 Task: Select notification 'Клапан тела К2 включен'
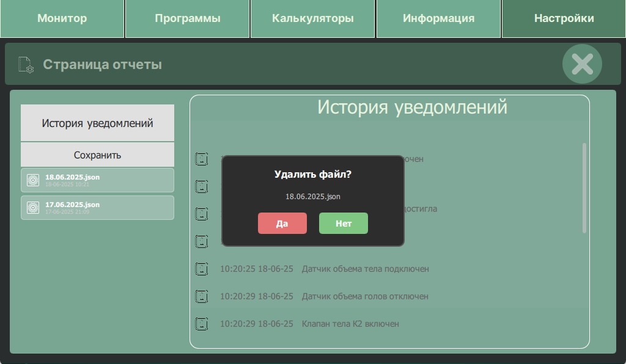click(x=350, y=324)
